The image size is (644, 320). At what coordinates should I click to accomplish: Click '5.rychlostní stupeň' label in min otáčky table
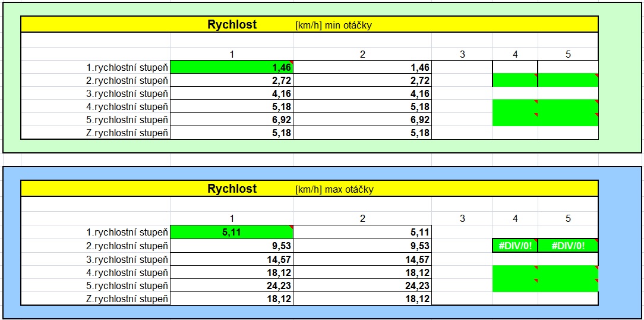point(127,120)
